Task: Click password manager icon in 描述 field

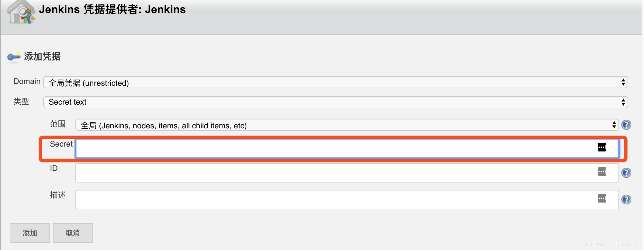Action: click(x=602, y=198)
